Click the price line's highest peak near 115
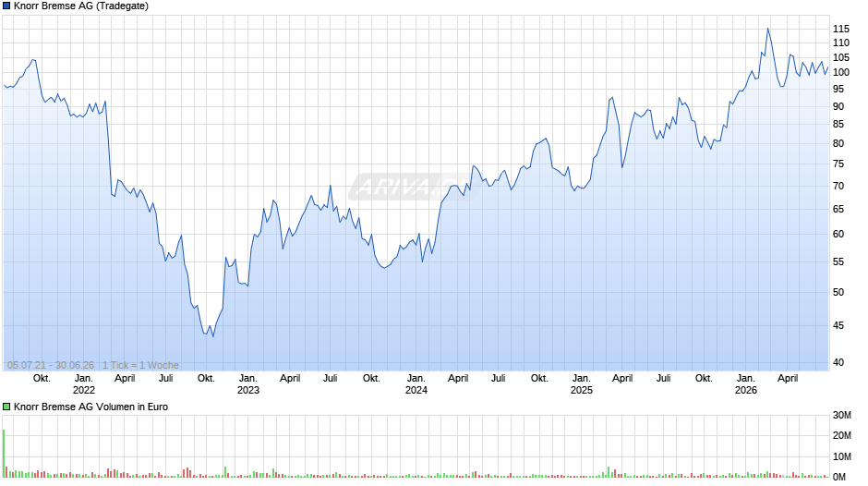 (x=767, y=29)
